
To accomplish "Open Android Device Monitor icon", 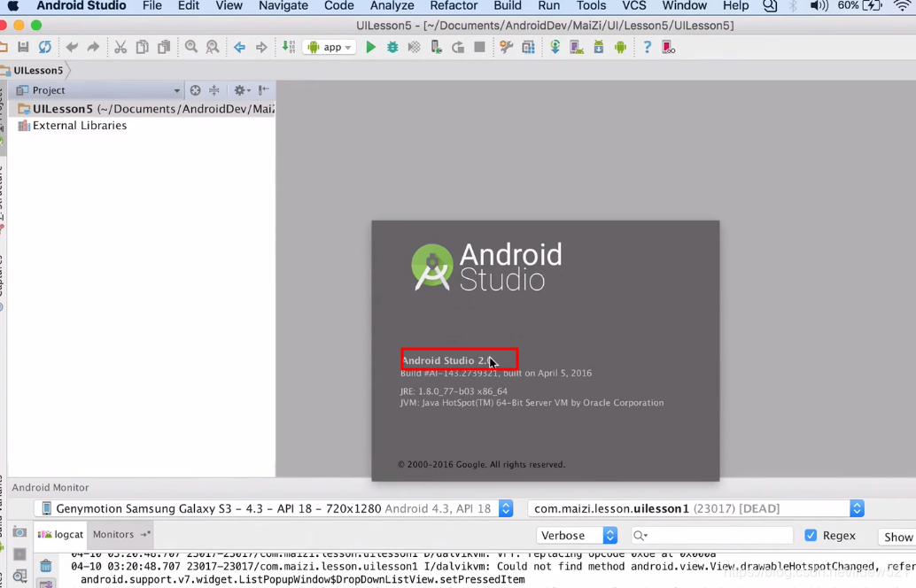I will (x=620, y=47).
